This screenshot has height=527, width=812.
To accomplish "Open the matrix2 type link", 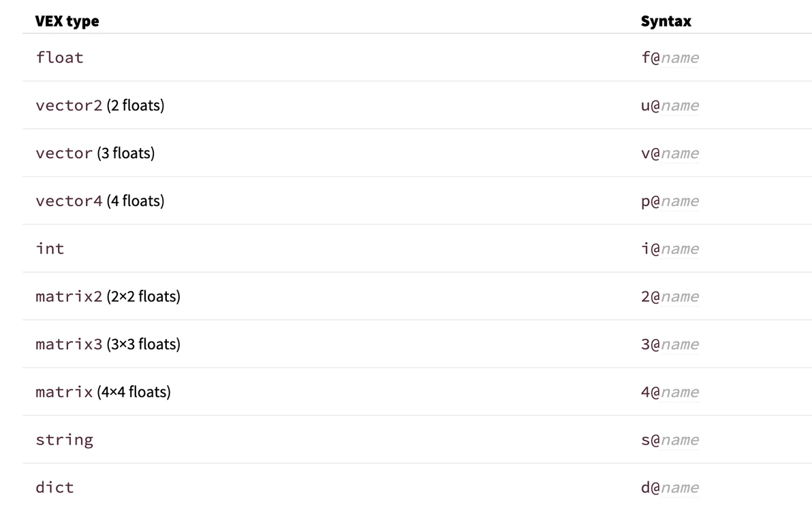I will 69,297.
